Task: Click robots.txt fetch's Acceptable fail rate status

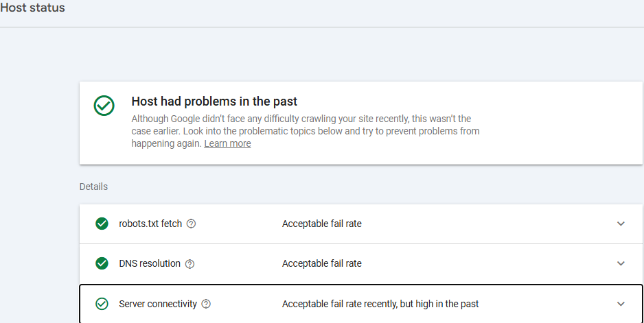Action: click(321, 224)
